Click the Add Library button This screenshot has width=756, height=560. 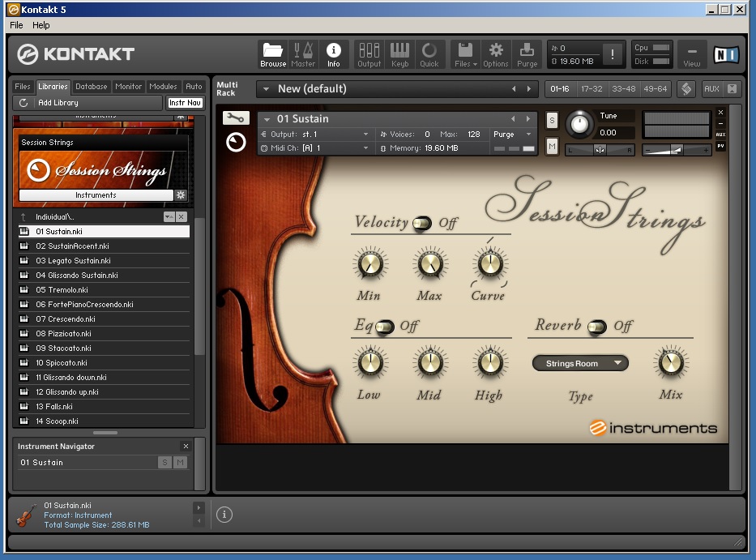coord(58,103)
